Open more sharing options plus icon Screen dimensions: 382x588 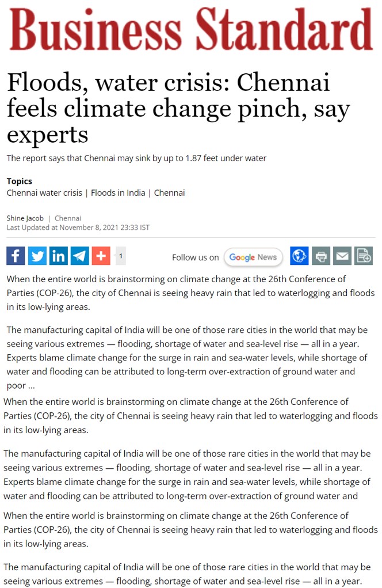click(x=101, y=256)
